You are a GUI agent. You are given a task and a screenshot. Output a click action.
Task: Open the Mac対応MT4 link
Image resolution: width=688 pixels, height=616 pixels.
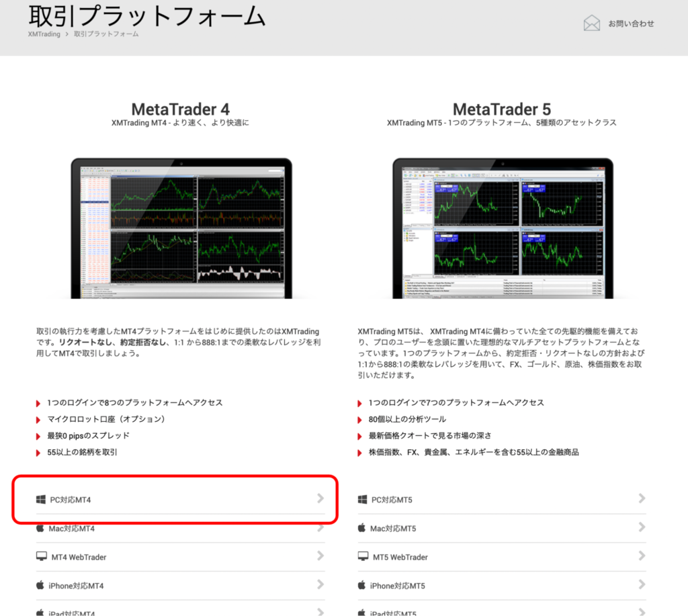71,529
